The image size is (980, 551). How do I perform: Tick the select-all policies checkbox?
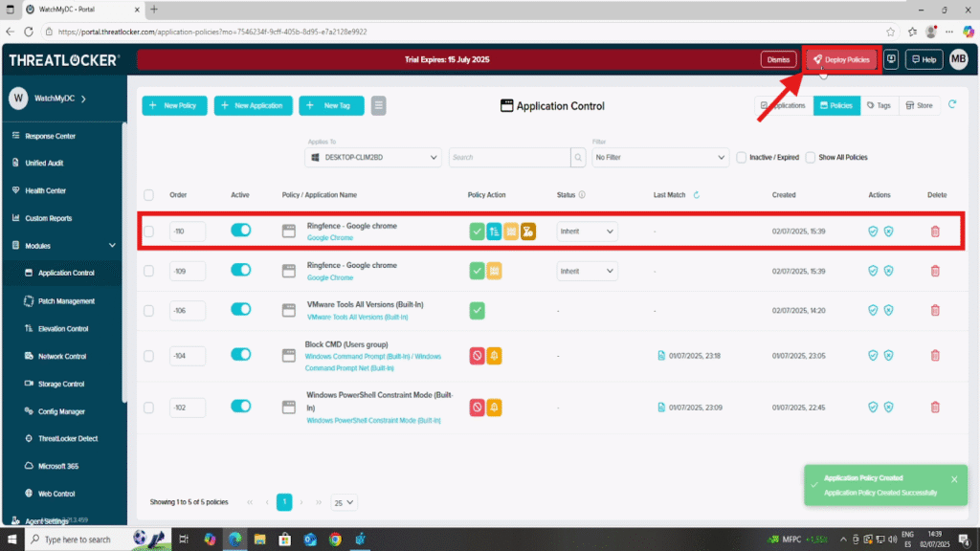148,195
